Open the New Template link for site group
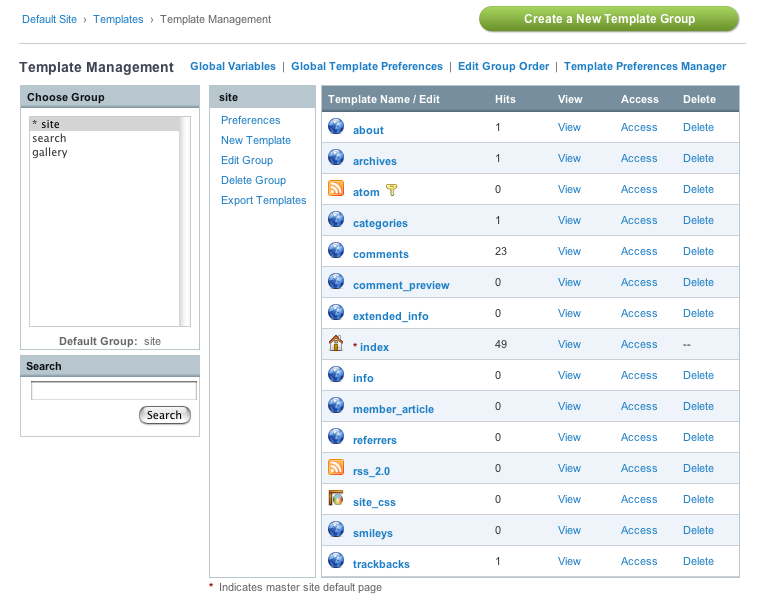The image size is (760, 613). tap(256, 141)
